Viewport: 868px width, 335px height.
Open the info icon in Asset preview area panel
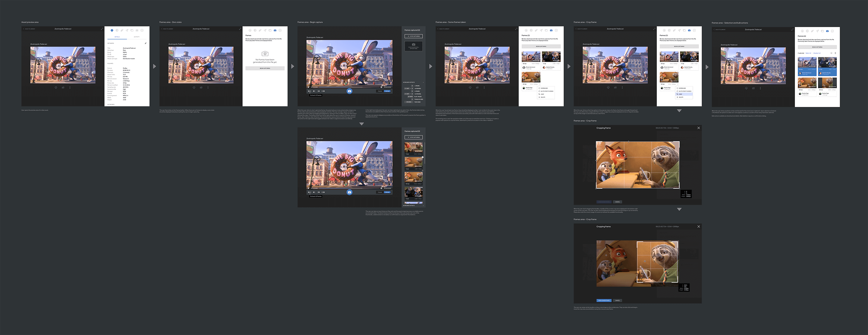point(112,30)
